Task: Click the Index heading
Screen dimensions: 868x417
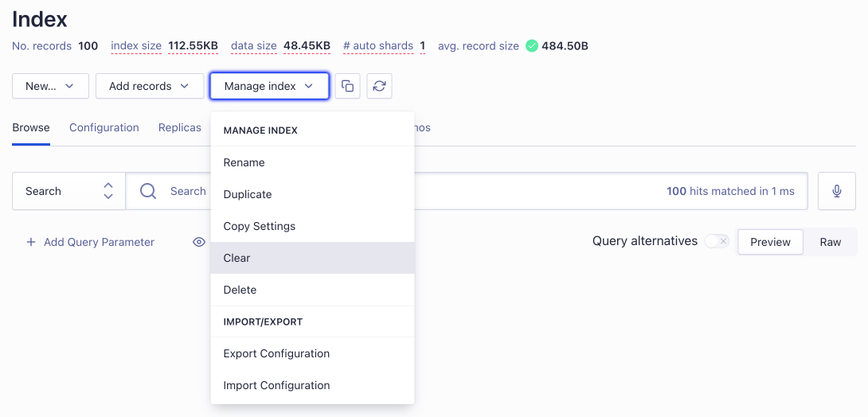Action: [x=40, y=19]
